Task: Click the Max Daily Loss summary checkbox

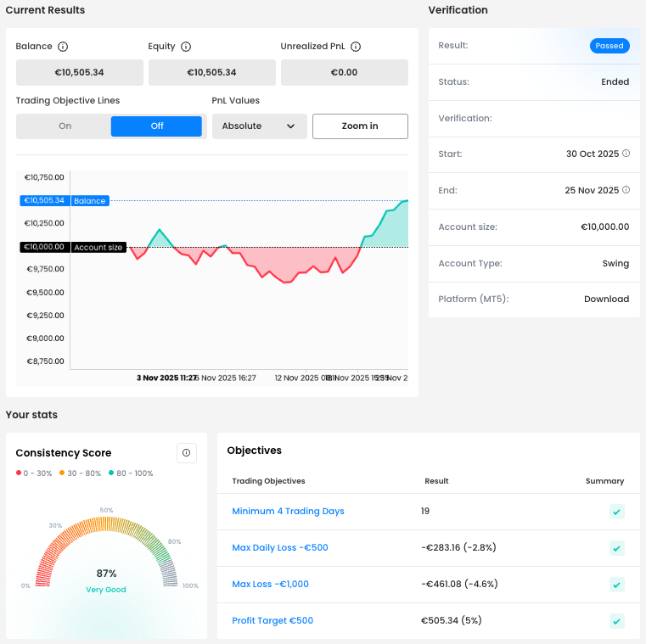Action: coord(617,548)
